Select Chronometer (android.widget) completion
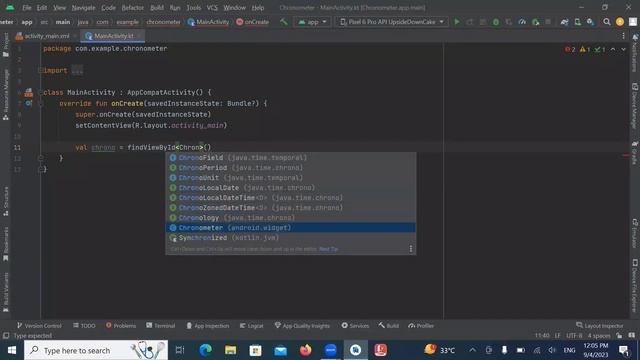Screen dimensions: 640x360 coord(291,228)
